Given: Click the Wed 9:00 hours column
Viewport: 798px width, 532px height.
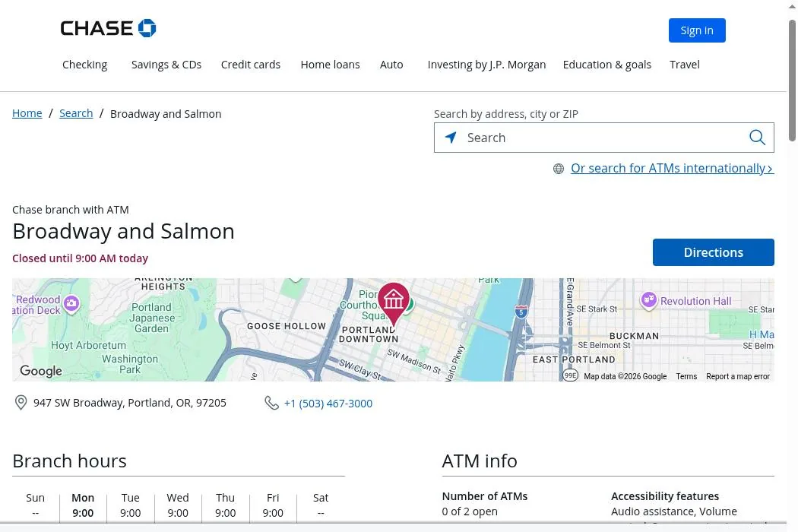Looking at the screenshot, I should 178,505.
